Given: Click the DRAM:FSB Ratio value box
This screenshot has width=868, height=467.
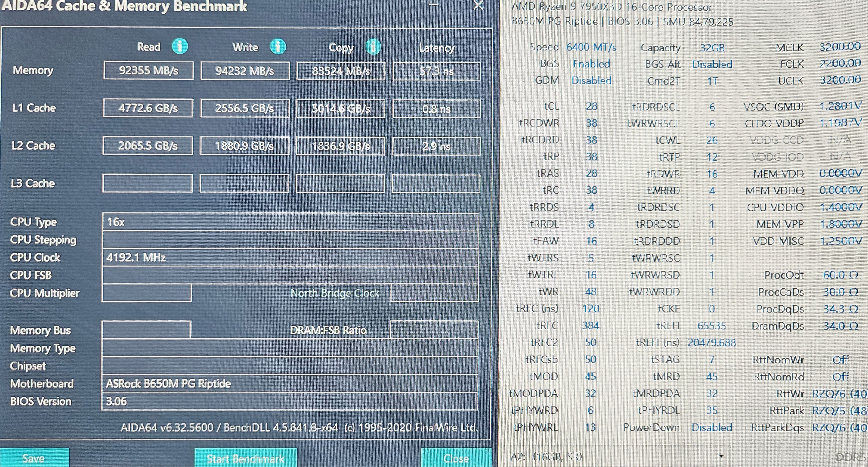Looking at the screenshot, I should [434, 330].
